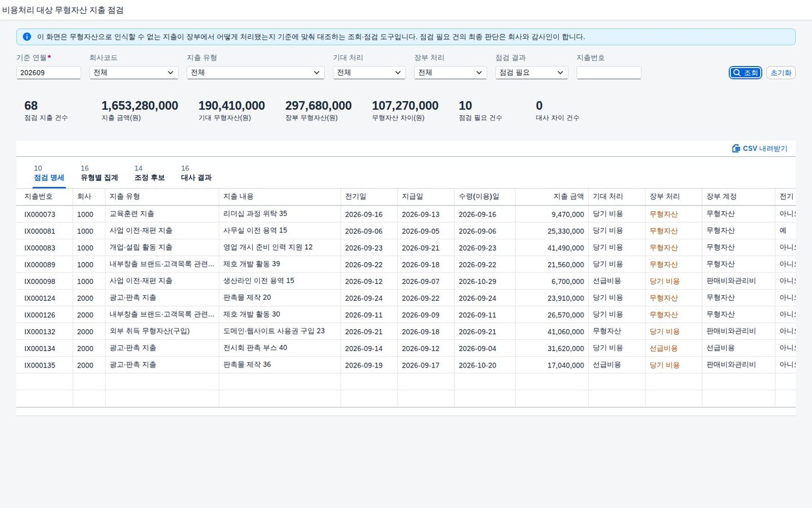Click the 생산라인 이전 용역 15 cell
This screenshot has height=508, width=812.
280,281
